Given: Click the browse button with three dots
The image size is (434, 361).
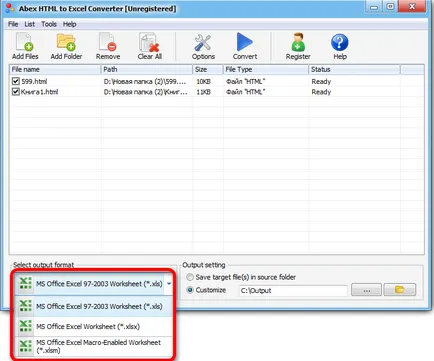Looking at the screenshot, I should pyautogui.click(x=366, y=289).
